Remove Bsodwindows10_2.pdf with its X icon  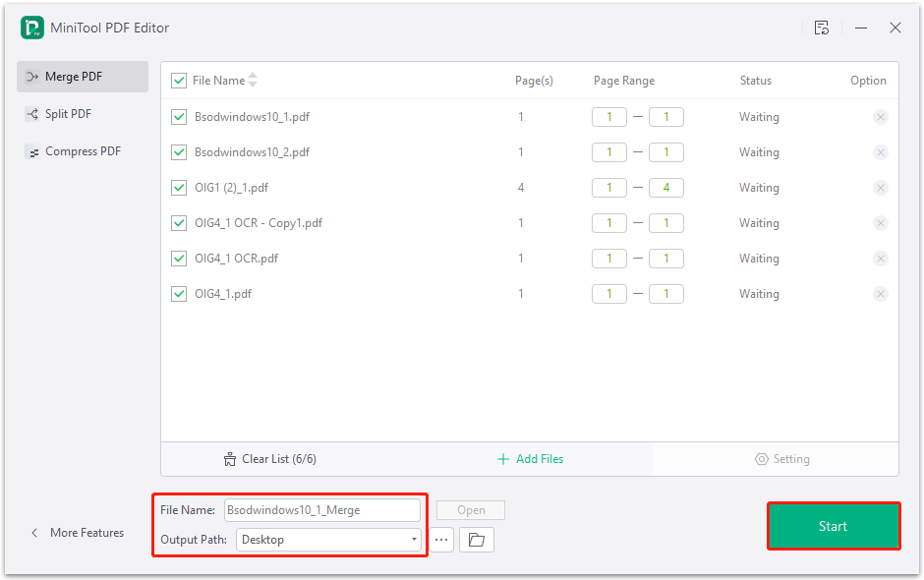point(881,152)
